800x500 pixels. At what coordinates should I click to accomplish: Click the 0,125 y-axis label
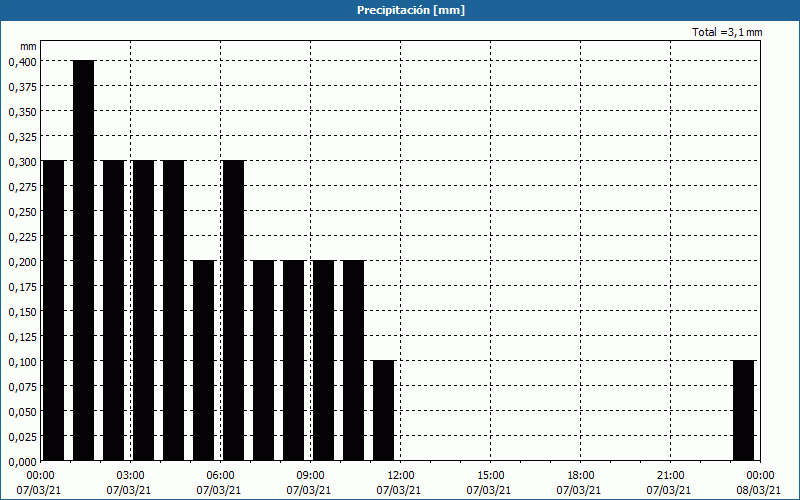pos(22,337)
